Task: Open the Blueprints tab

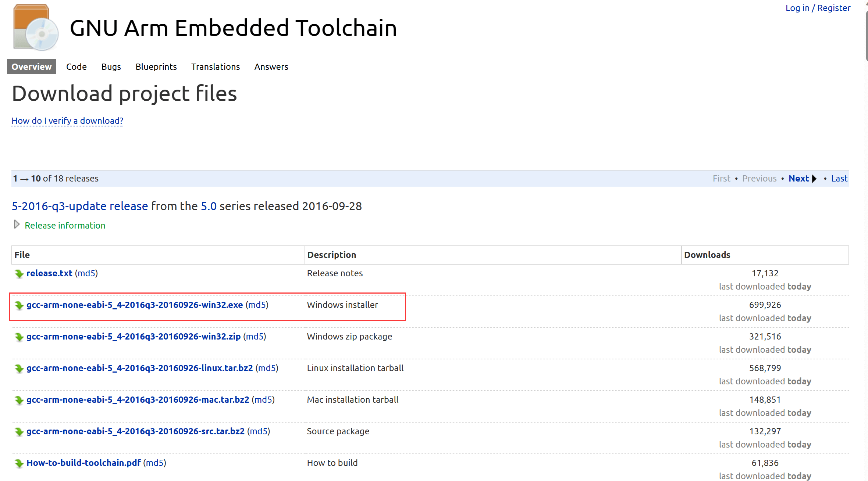Action: pyautogui.click(x=156, y=67)
